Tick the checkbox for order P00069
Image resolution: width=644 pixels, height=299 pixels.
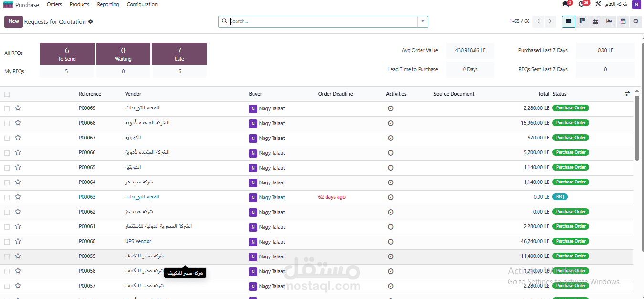click(7, 108)
